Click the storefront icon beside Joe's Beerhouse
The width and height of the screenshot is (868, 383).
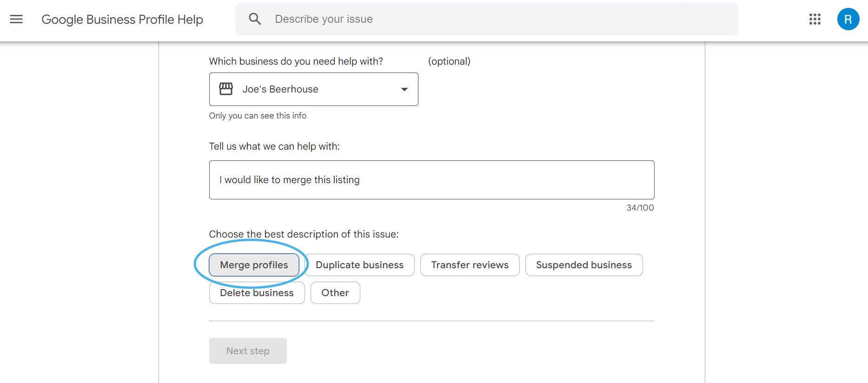(x=226, y=89)
